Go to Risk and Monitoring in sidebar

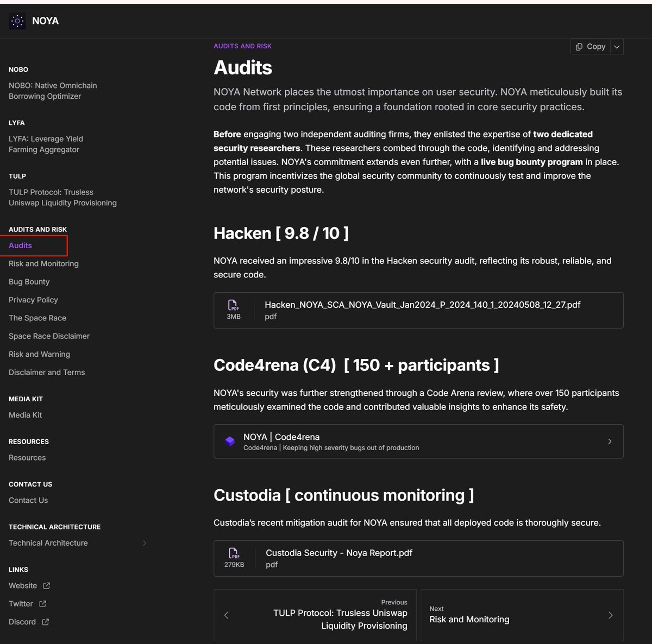point(43,263)
